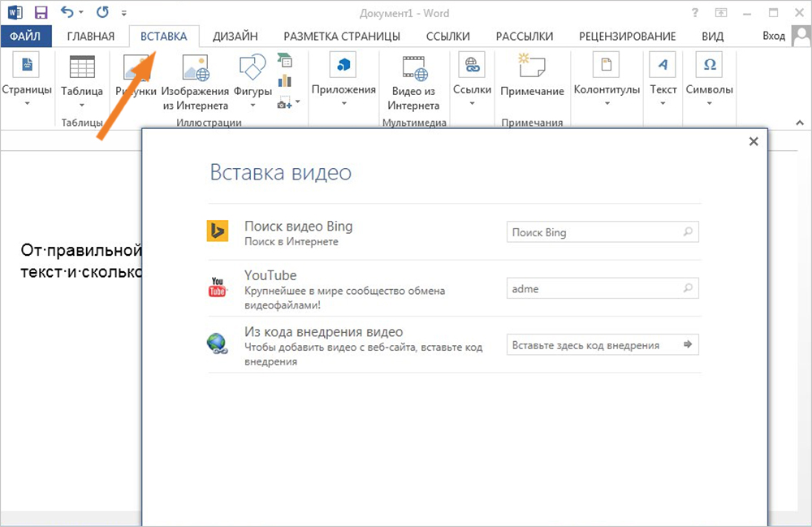Focus the Поиск Bing search field
The height and width of the screenshot is (527, 812).
[603, 232]
